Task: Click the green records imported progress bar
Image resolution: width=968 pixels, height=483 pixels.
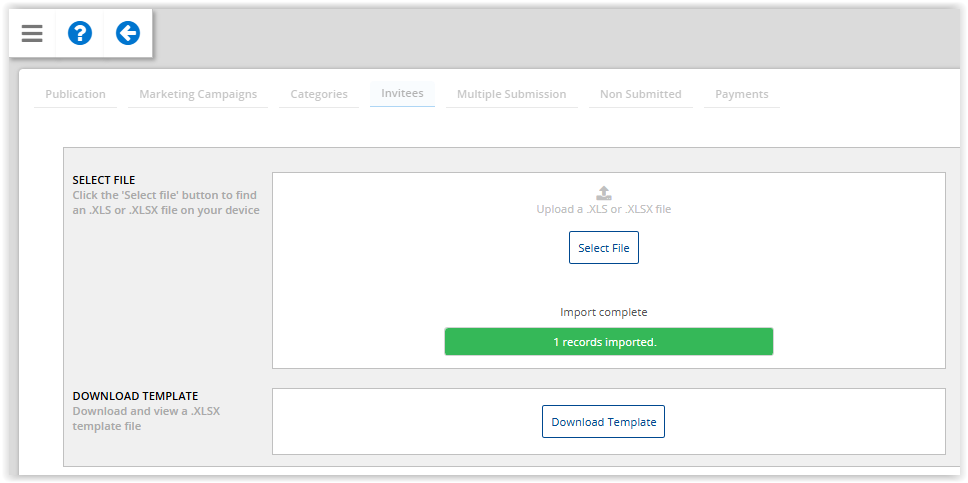Action: point(608,342)
